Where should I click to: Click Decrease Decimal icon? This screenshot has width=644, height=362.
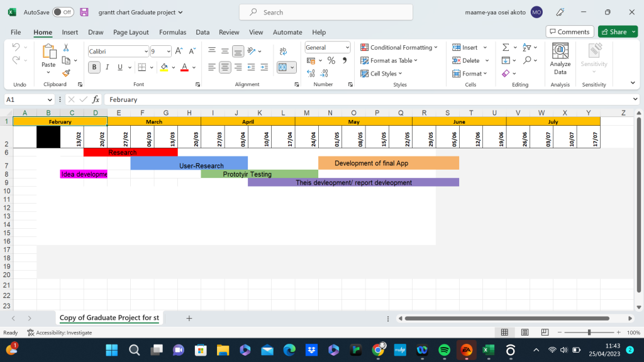click(324, 74)
